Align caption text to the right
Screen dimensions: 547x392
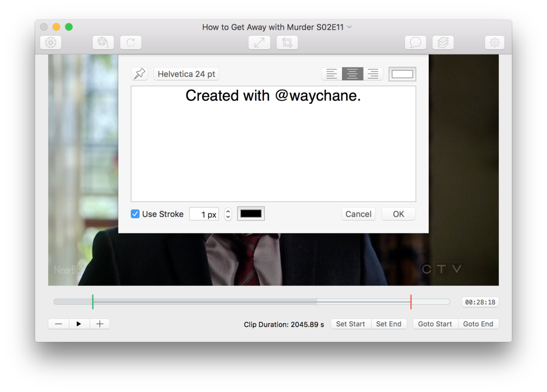click(373, 74)
